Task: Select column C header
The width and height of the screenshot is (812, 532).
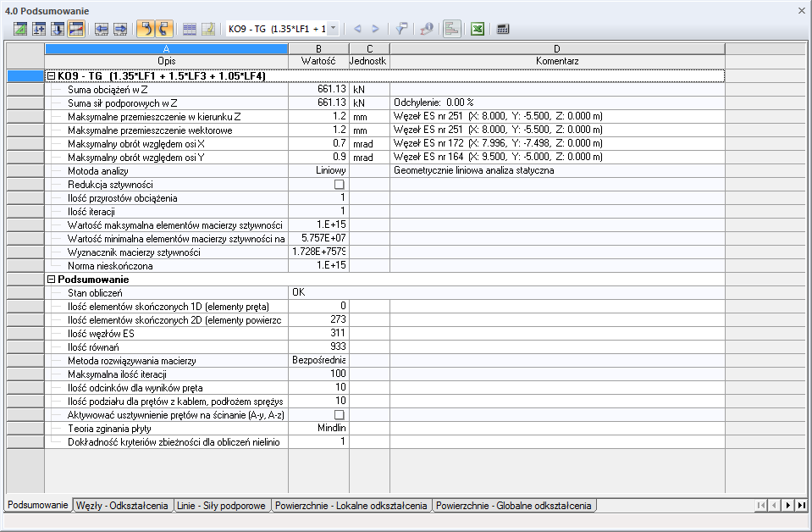Action: click(x=370, y=48)
